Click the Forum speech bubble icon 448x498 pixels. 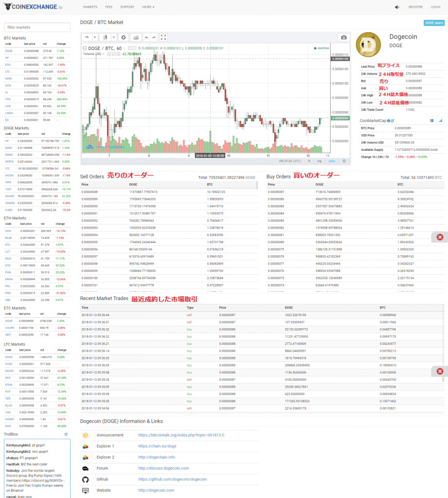(x=85, y=468)
